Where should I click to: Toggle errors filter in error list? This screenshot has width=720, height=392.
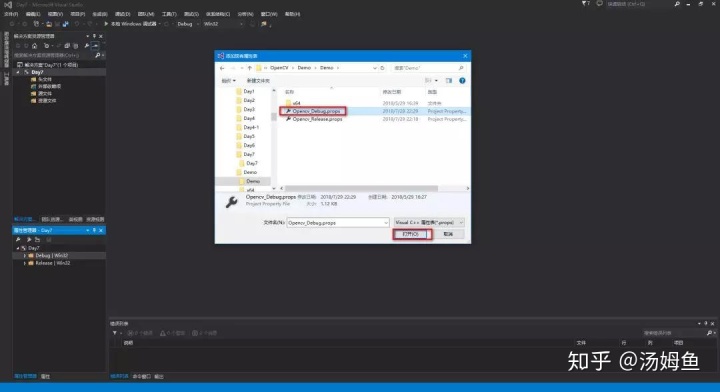[140, 333]
